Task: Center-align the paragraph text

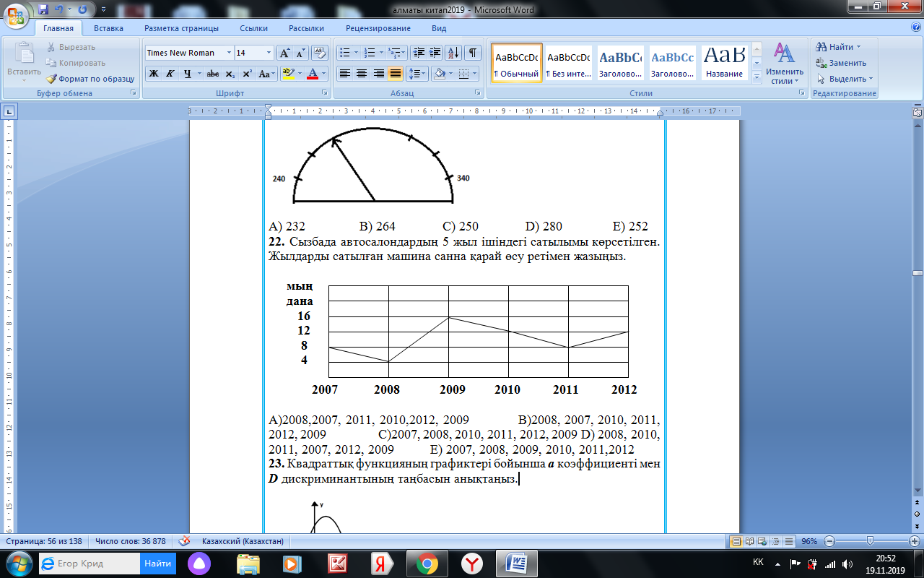Action: 362,74
